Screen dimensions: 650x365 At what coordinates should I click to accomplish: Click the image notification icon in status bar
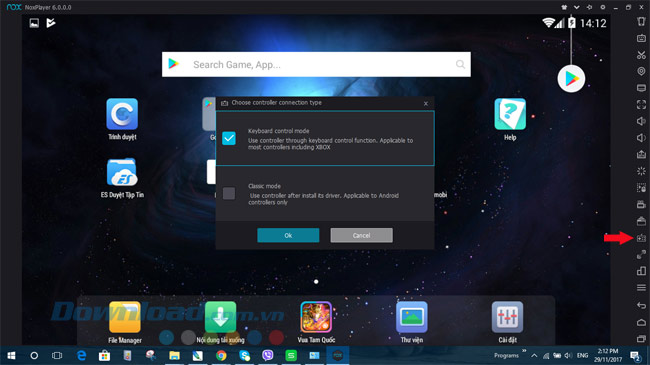34,23
